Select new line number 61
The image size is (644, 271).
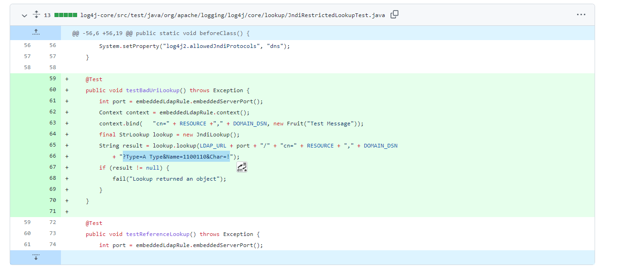coord(52,101)
